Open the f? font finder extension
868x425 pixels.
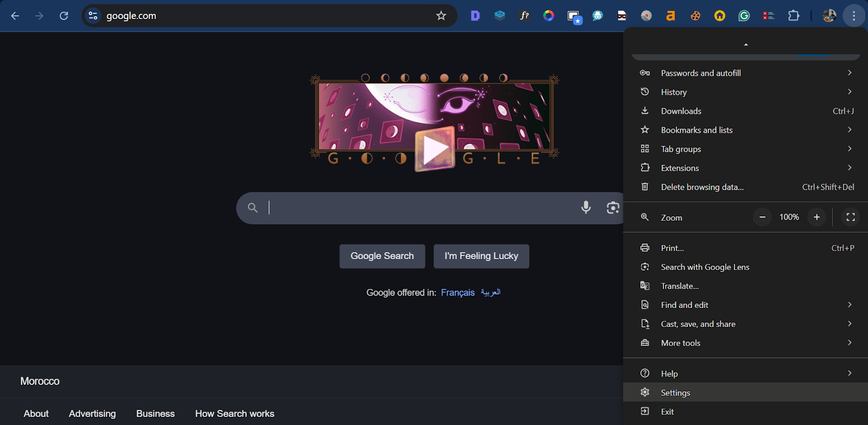[x=524, y=16]
